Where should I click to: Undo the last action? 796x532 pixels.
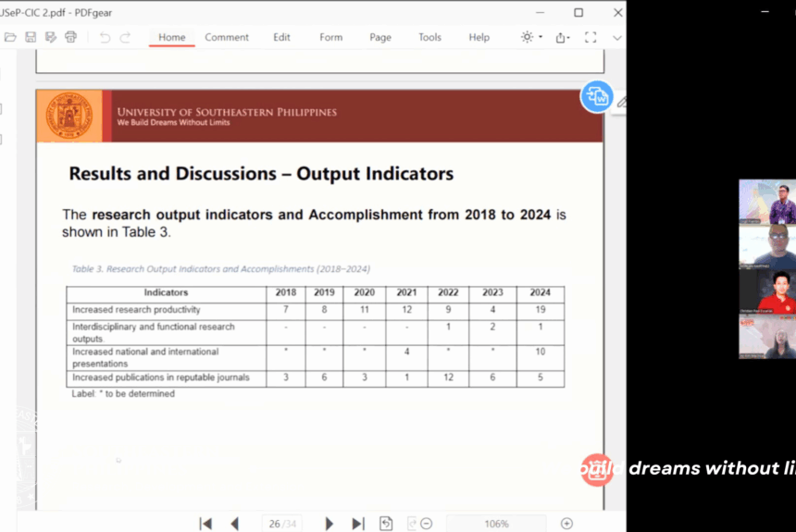tap(105, 37)
